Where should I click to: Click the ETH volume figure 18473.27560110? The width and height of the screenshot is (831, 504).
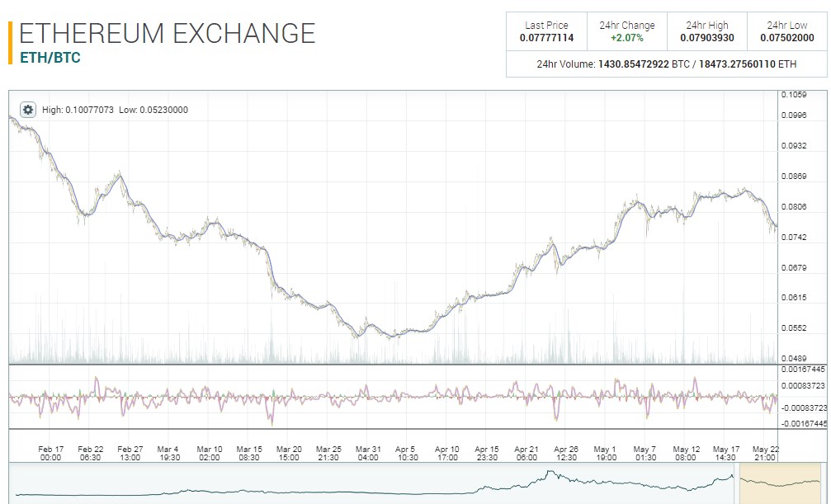[x=737, y=64]
